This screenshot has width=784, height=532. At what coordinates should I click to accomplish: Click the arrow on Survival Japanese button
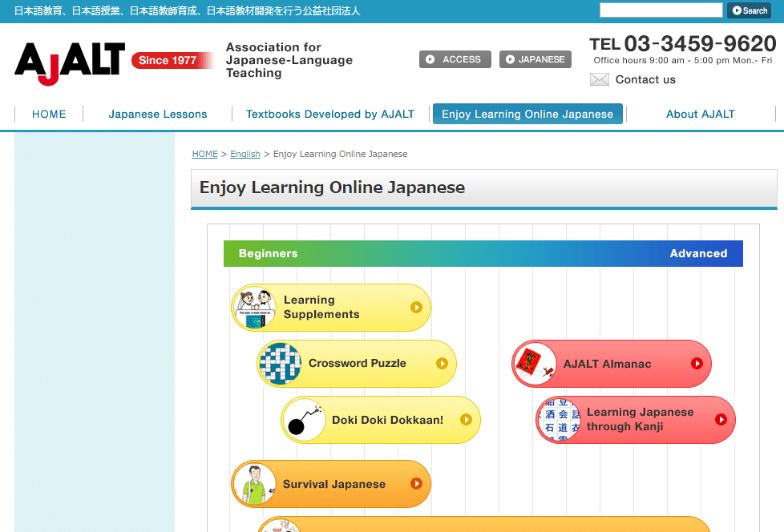[x=416, y=484]
